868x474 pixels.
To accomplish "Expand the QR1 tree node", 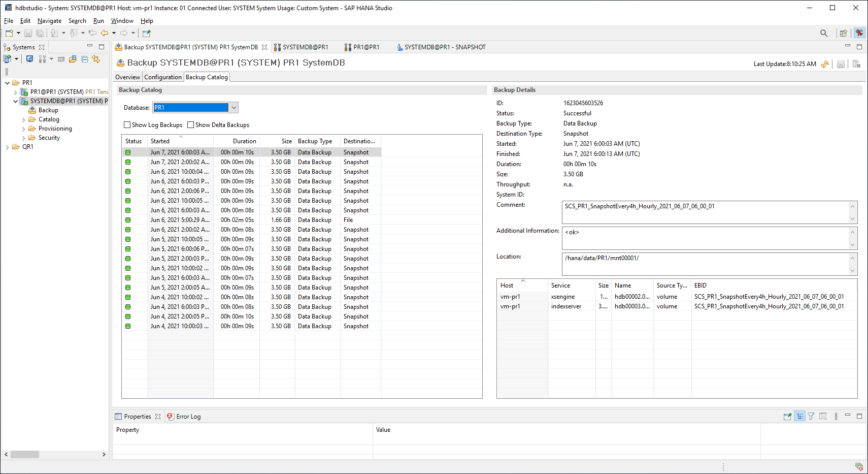I will [x=7, y=147].
